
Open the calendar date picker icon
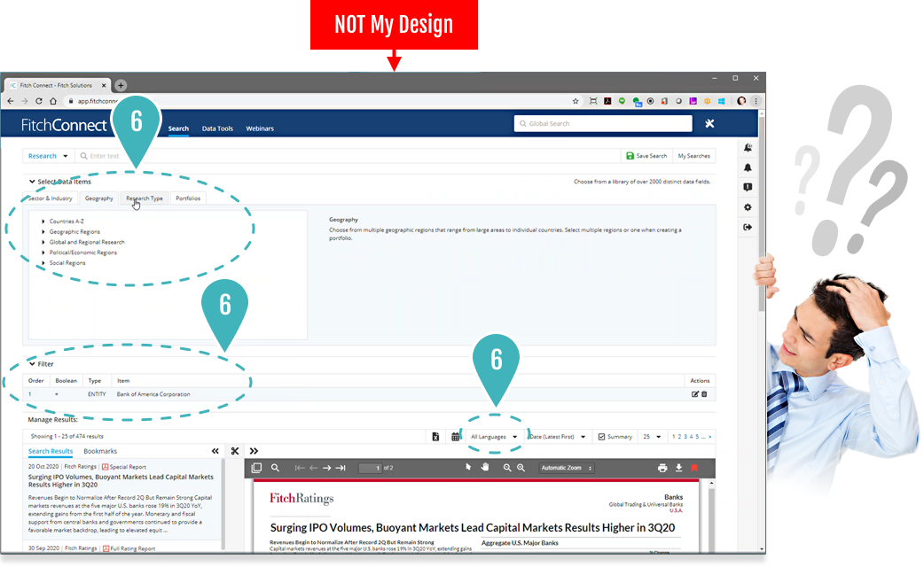point(456,437)
